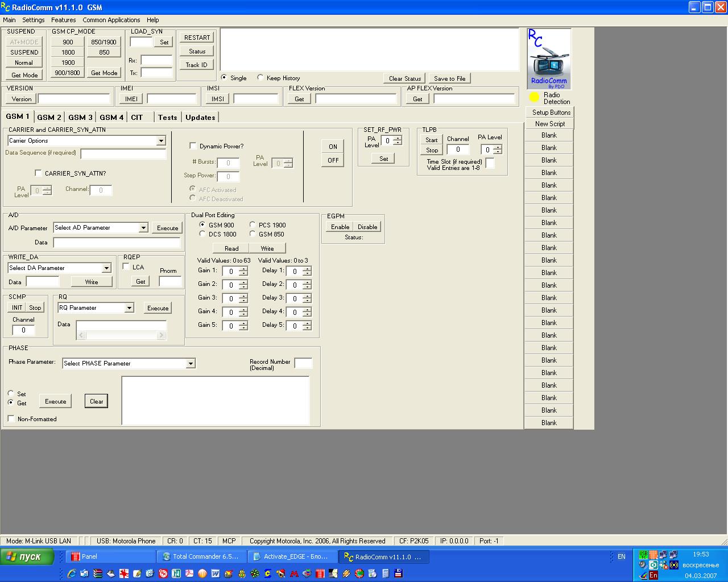Click the SCMP Channel input field
The image size is (728, 582).
(x=23, y=330)
